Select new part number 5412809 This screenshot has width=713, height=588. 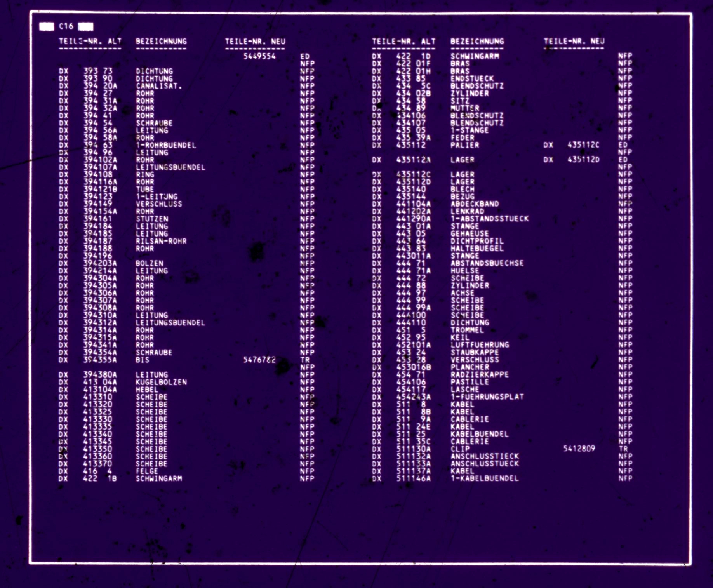click(579, 449)
